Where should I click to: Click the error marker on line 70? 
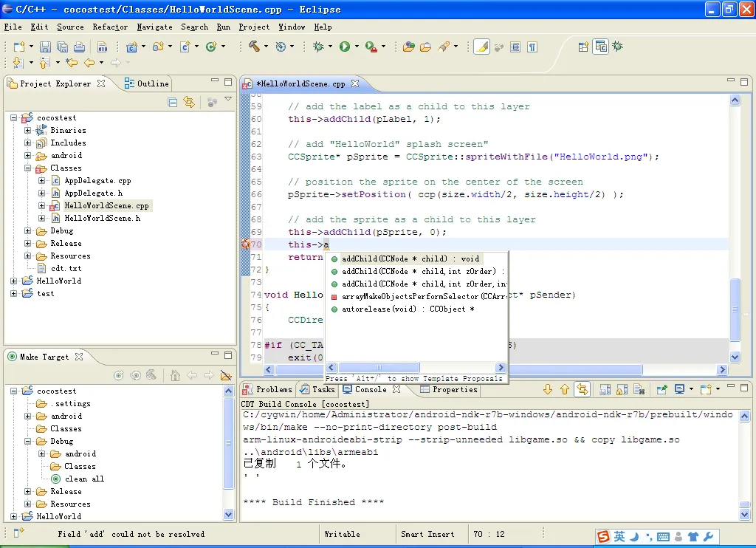245,244
